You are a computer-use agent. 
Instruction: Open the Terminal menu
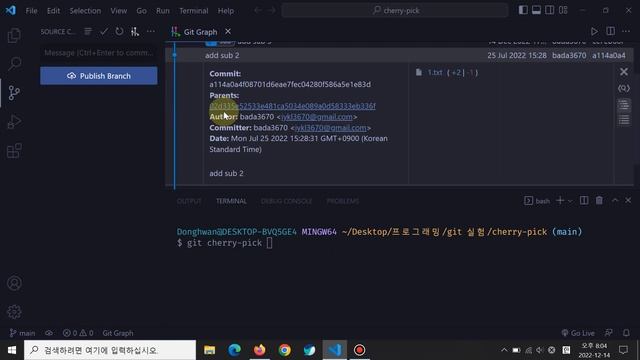[x=193, y=11]
